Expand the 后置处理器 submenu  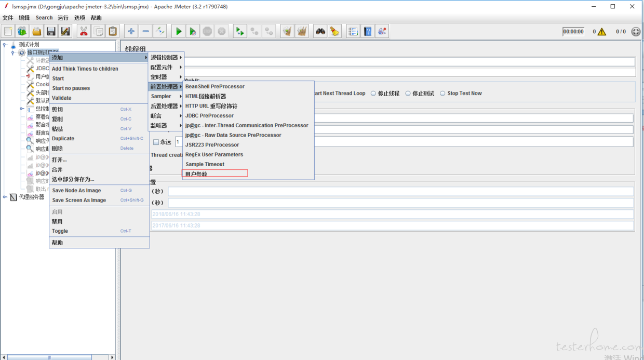click(x=166, y=106)
